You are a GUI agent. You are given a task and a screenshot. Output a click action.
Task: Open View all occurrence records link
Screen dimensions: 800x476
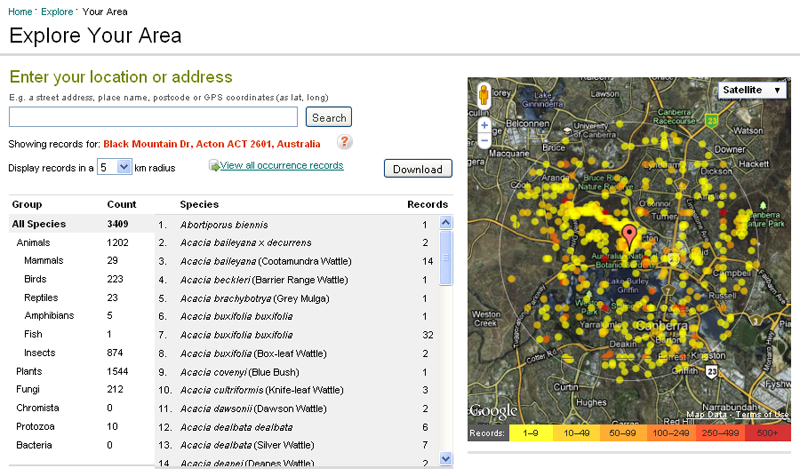281,166
